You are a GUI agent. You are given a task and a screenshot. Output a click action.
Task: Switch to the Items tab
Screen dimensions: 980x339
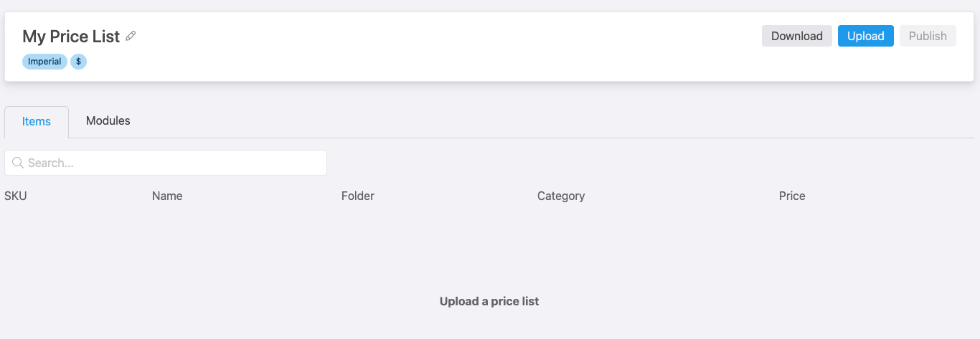(37, 122)
